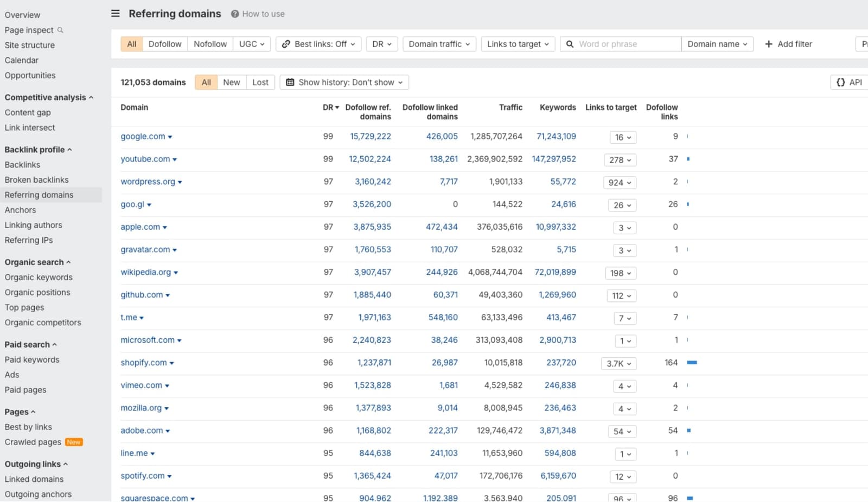The height and width of the screenshot is (502, 868).
Task: Open Organic keywords report
Action: (x=39, y=278)
